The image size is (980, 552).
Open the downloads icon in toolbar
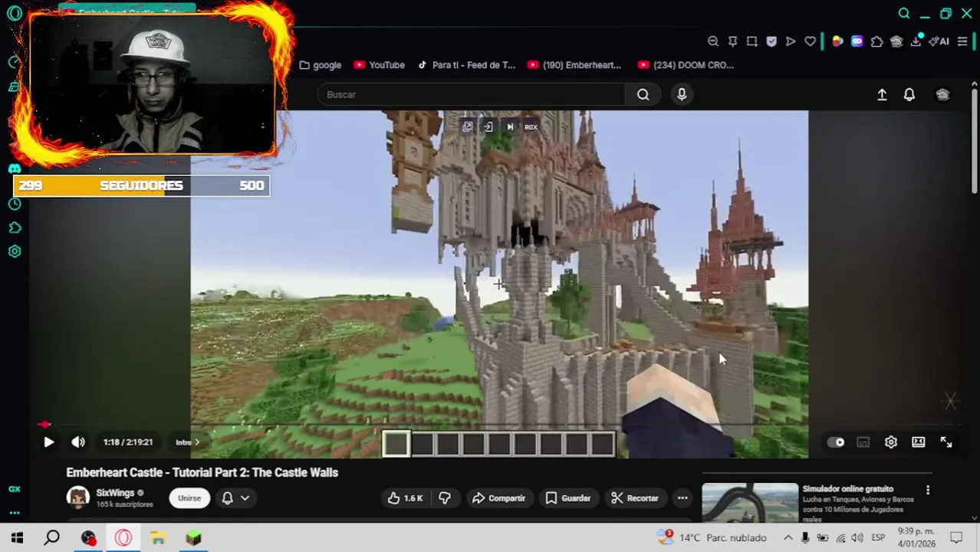coord(916,41)
